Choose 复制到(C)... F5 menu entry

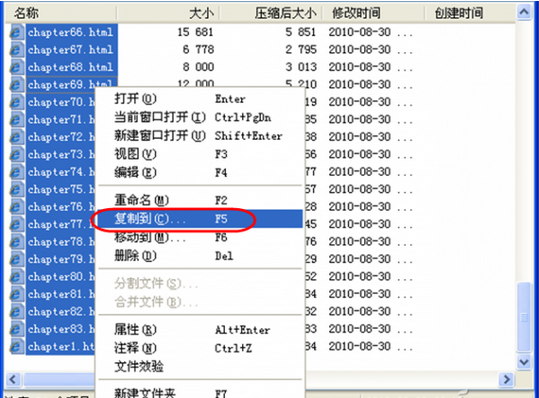200,219
